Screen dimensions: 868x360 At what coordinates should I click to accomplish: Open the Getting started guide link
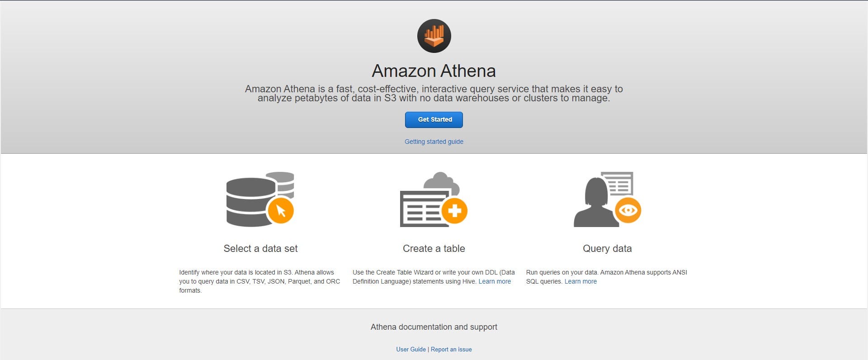click(x=434, y=142)
